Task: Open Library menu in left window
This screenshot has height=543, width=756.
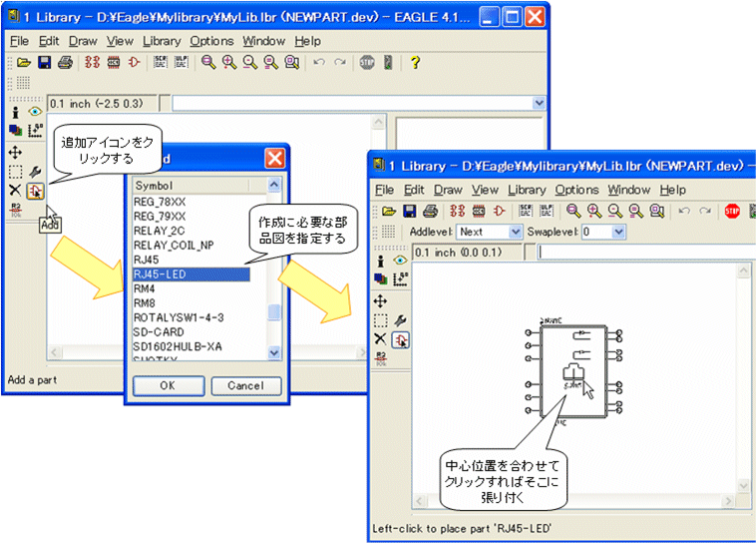Action: [162, 41]
